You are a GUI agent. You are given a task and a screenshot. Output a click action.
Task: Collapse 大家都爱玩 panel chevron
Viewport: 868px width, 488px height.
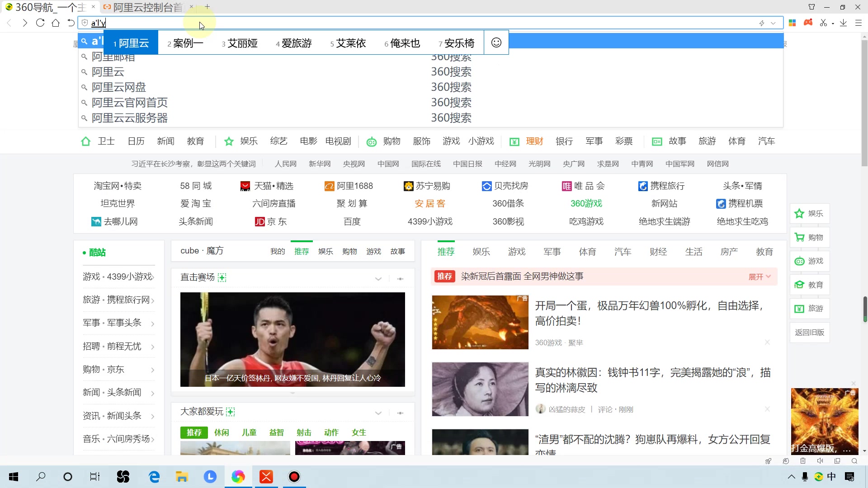click(x=378, y=413)
